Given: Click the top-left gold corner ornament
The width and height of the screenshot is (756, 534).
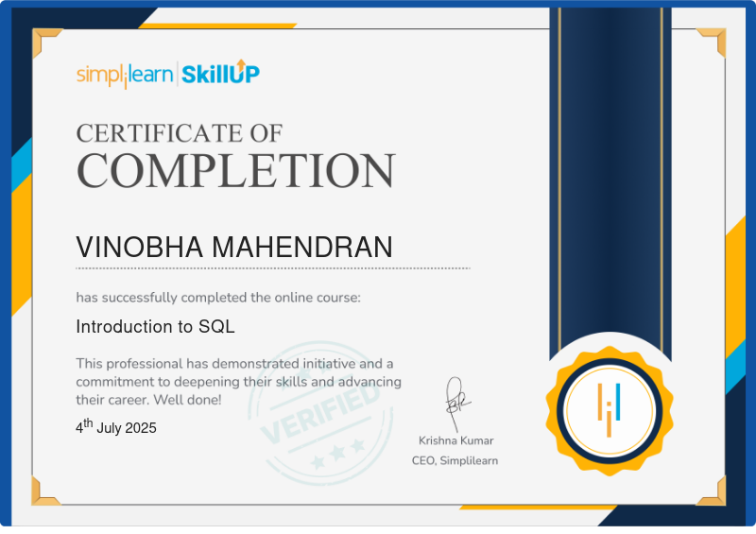Looking at the screenshot, I should click(x=44, y=42).
